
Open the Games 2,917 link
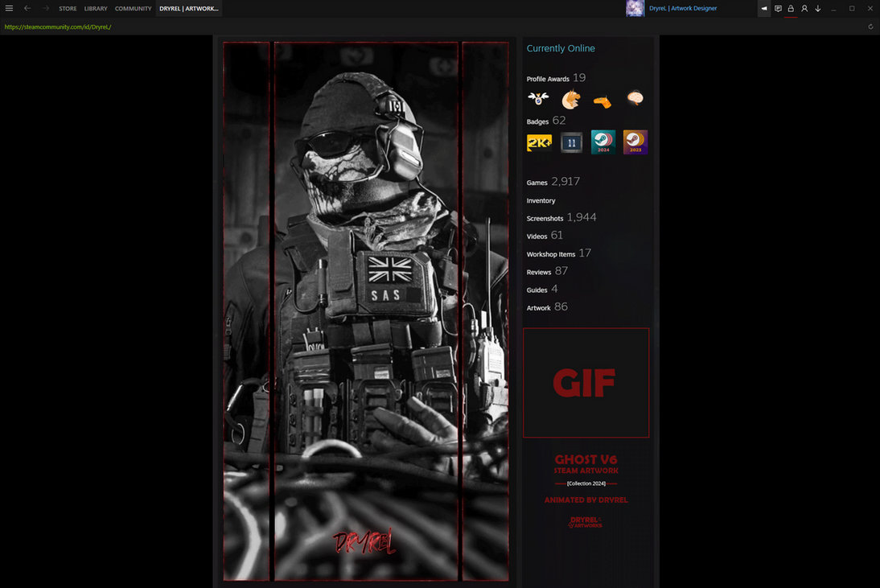click(553, 182)
